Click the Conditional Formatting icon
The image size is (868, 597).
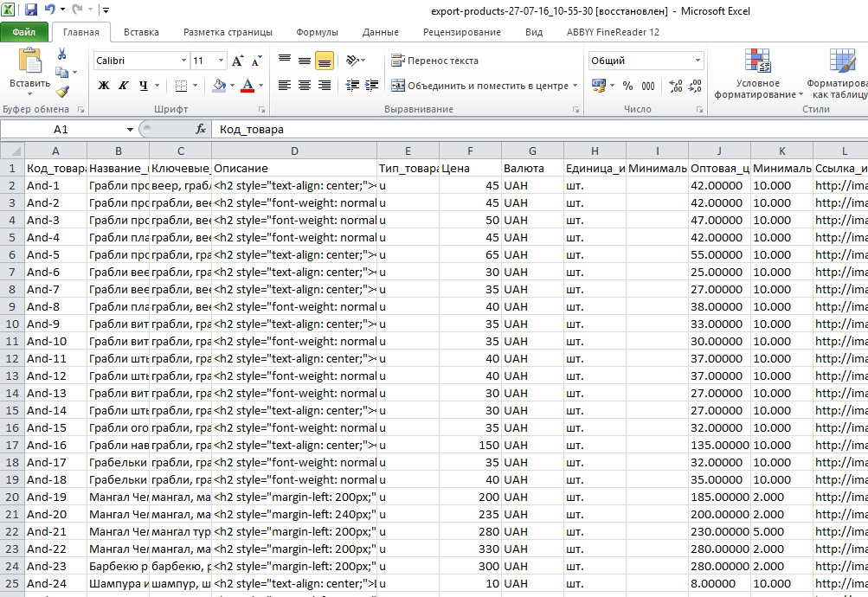pos(757,61)
